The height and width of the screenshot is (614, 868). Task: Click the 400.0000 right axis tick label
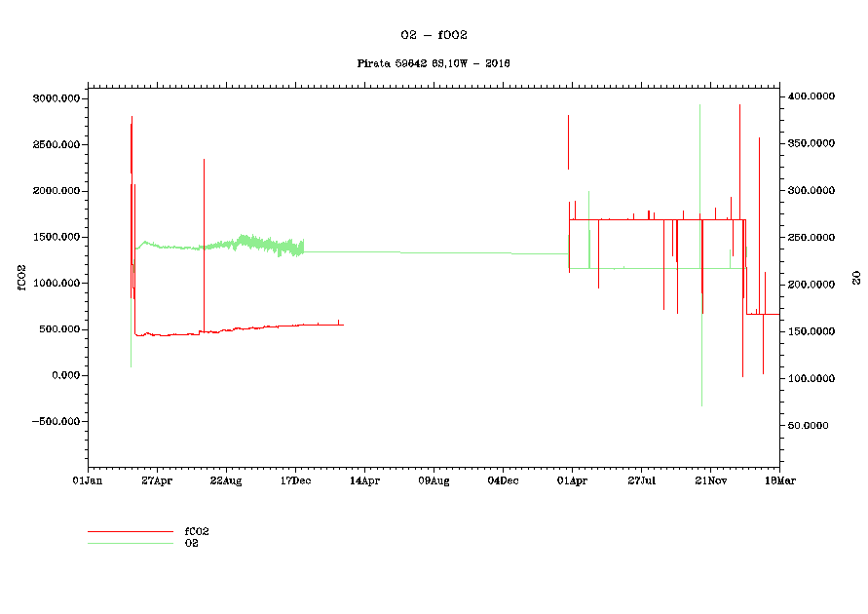(x=811, y=96)
